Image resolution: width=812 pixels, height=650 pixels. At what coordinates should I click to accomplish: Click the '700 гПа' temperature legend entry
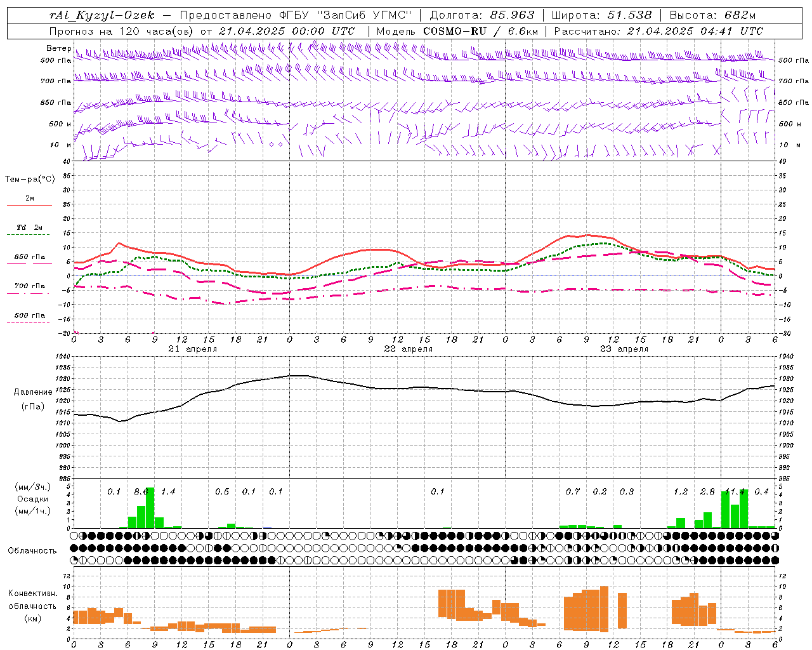click(x=30, y=286)
